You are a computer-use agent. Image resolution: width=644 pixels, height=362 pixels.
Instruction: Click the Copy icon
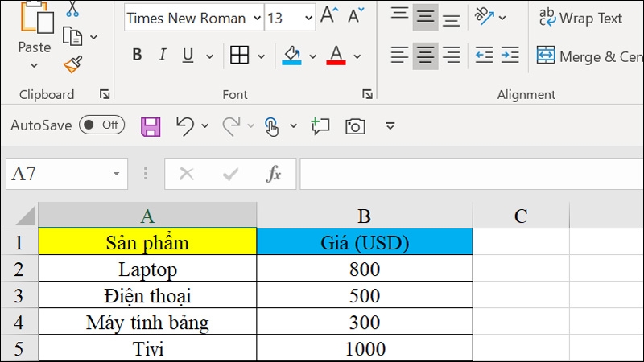[72, 36]
